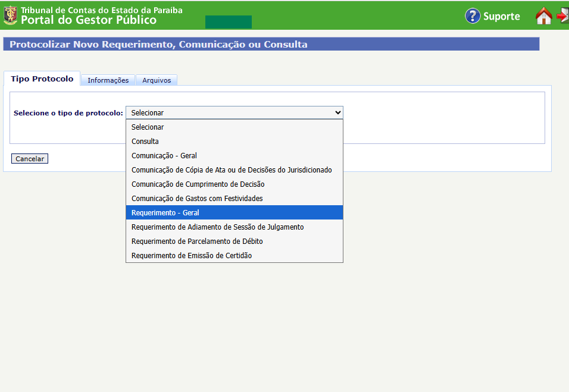Select the Consulta option
569x392 pixels.
(235, 142)
